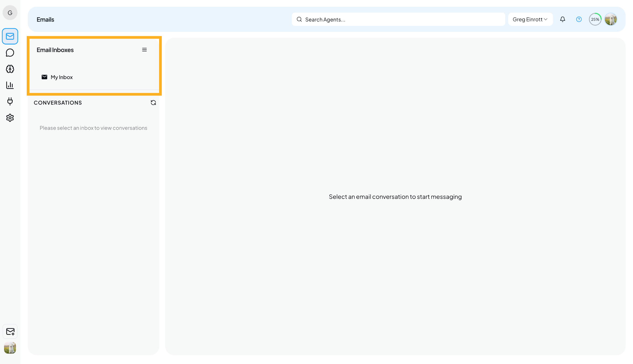Open the Brain/AI knowledge section
633x364 pixels.
(10, 69)
